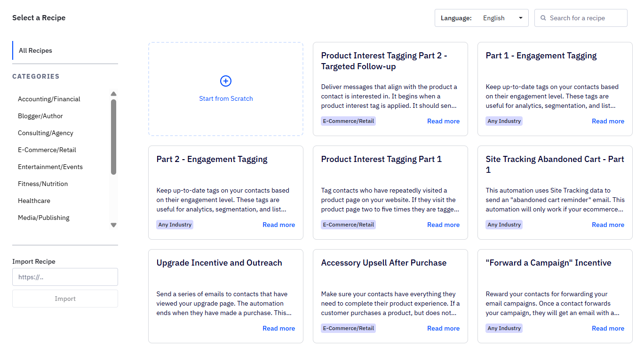
Task: Click Read more for Site Tracking Abandoned Cart
Action: coord(608,225)
